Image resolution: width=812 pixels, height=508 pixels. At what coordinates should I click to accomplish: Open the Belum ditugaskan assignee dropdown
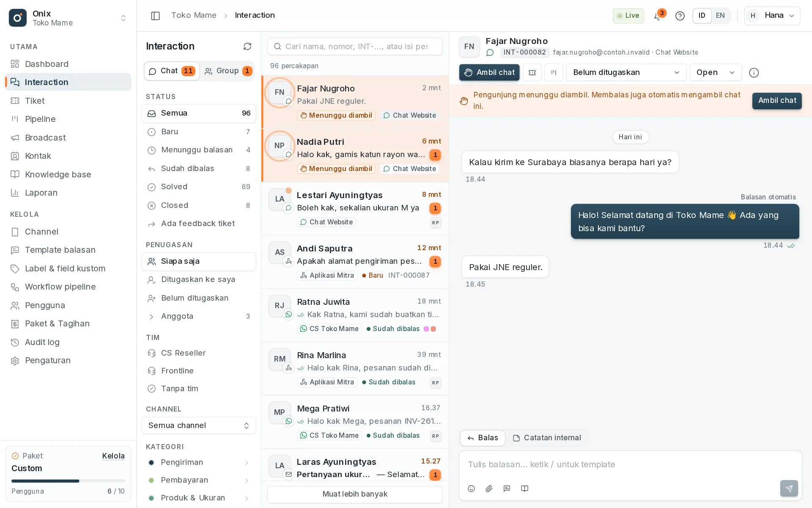(x=626, y=72)
